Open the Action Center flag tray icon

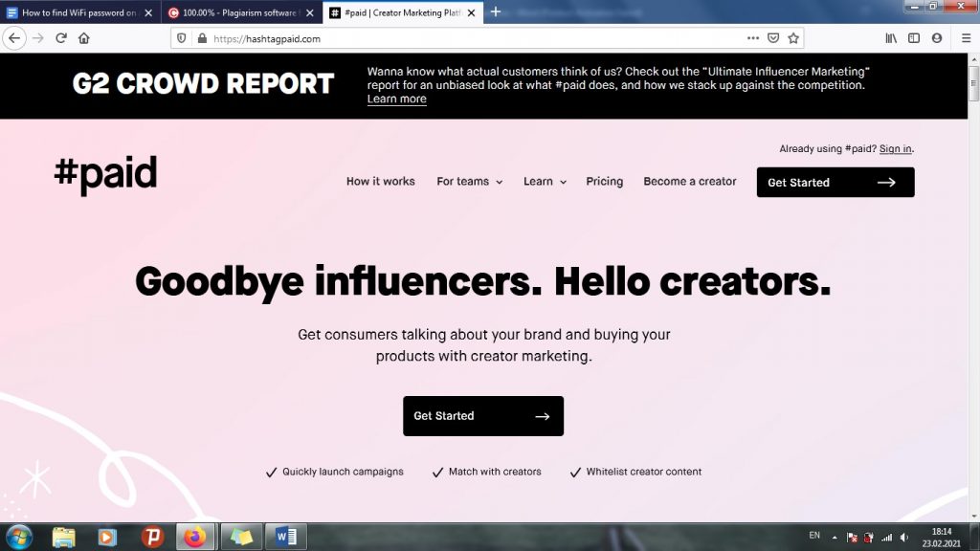(x=852, y=538)
